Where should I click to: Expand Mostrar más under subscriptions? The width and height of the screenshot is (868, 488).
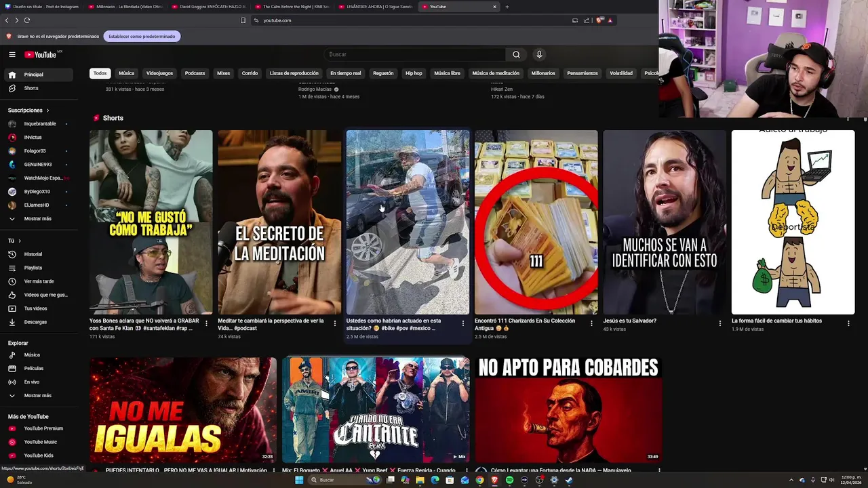[38, 218]
